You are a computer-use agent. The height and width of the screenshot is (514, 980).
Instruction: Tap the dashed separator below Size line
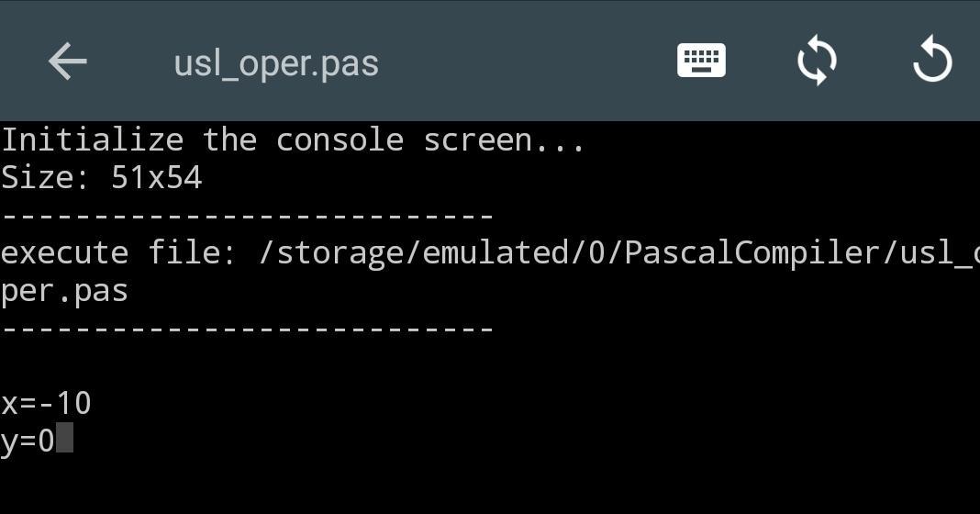[x=247, y=217]
